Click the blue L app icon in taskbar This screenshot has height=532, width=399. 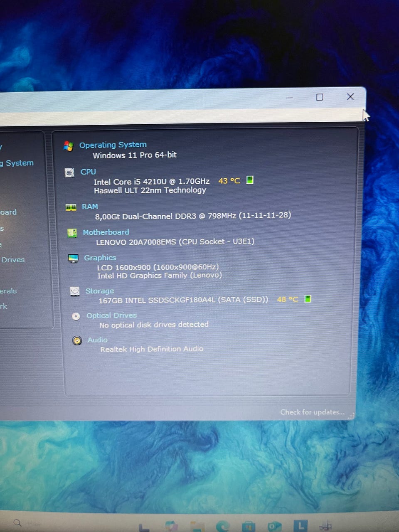pos(300,525)
